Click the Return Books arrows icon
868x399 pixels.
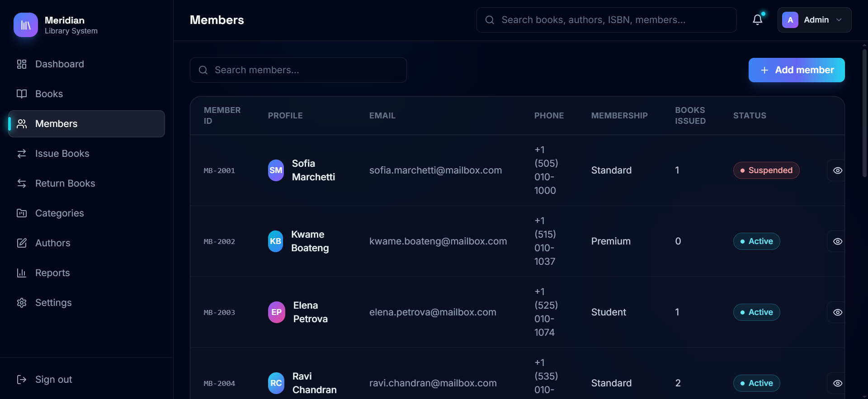(x=22, y=183)
